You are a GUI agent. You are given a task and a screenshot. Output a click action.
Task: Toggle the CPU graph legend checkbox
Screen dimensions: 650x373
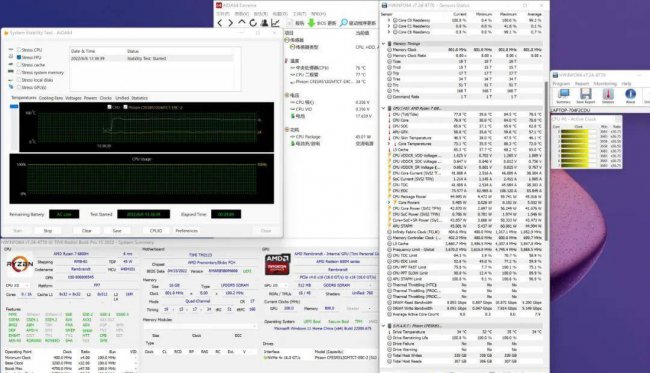click(109, 107)
